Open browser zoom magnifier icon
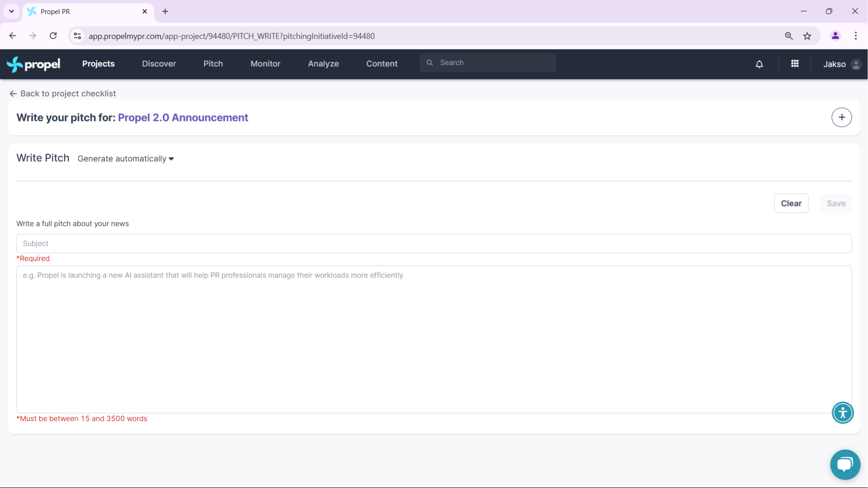 [789, 36]
